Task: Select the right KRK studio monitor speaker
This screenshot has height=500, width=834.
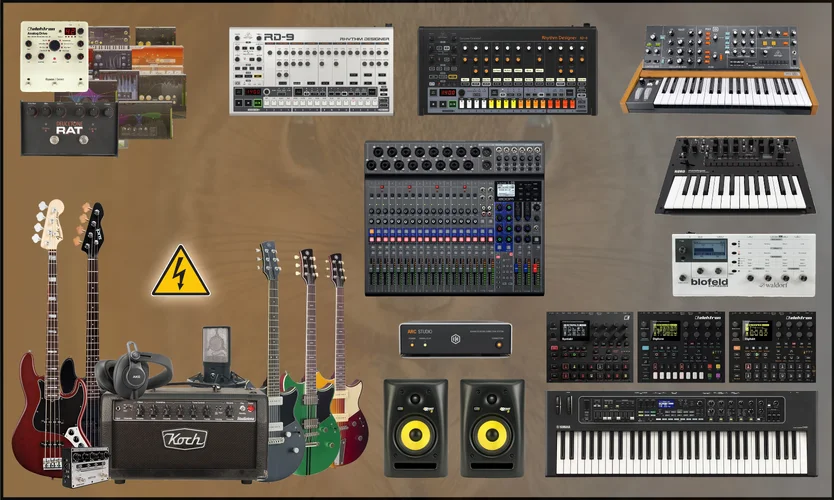Action: click(493, 428)
